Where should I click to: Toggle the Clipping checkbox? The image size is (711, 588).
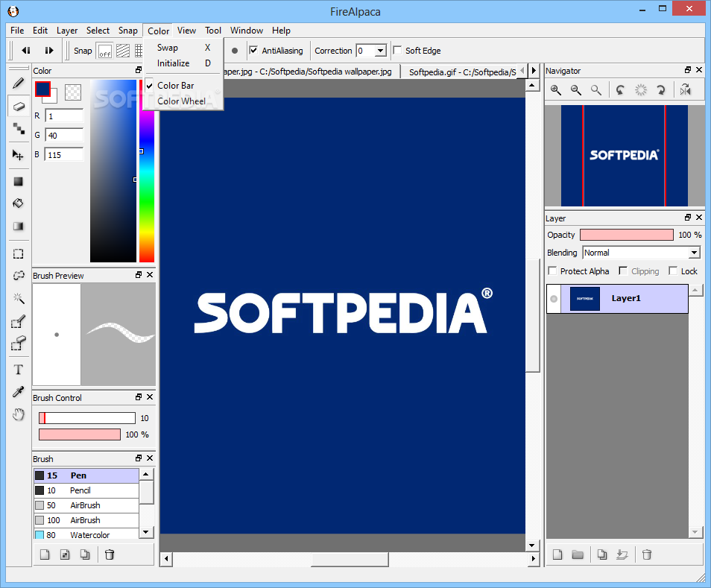click(x=623, y=271)
